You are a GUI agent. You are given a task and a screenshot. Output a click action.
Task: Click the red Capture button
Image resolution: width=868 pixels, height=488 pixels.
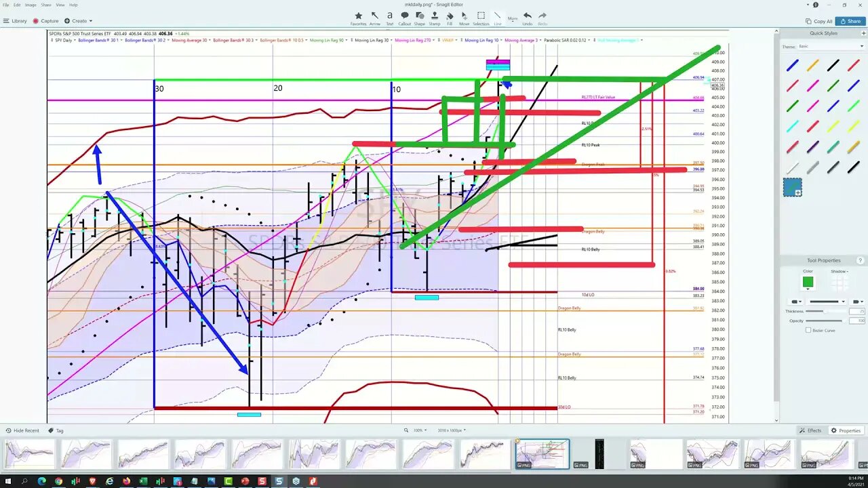click(46, 21)
